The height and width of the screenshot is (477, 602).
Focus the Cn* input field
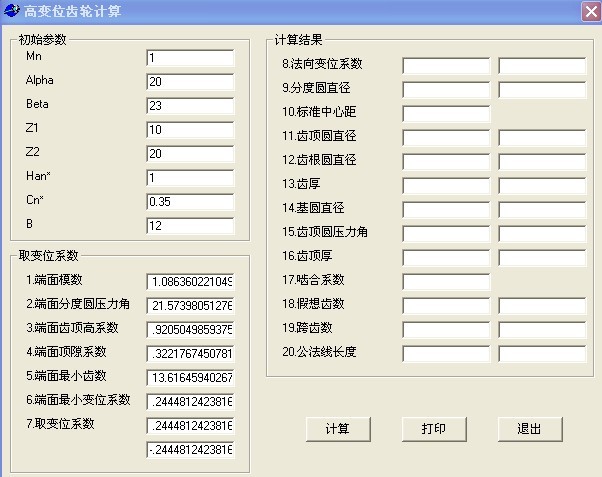pyautogui.click(x=190, y=202)
